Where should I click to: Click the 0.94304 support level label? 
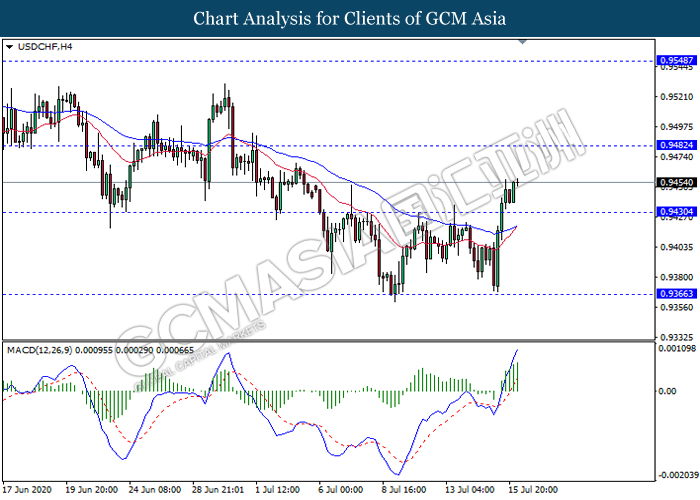[677, 212]
